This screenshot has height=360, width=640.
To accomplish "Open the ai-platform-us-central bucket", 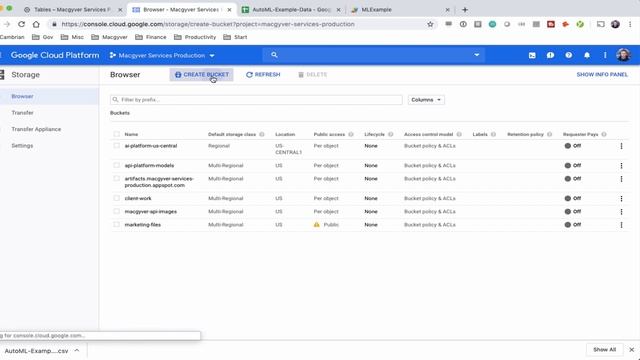I will pyautogui.click(x=151, y=146).
